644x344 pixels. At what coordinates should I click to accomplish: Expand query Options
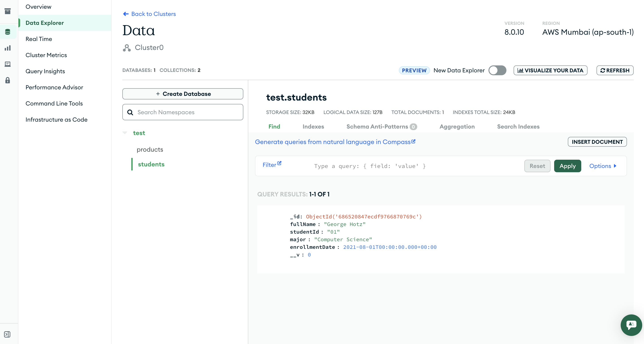tap(603, 166)
